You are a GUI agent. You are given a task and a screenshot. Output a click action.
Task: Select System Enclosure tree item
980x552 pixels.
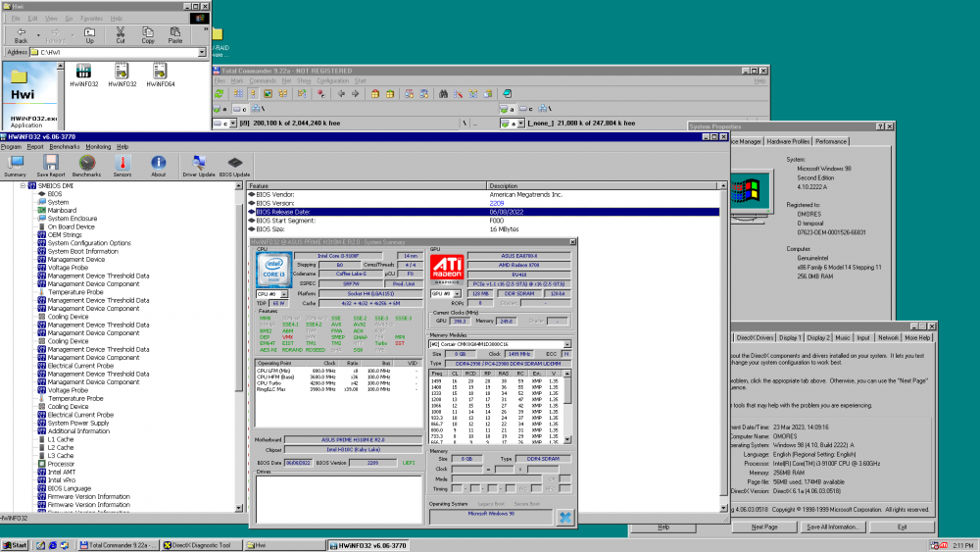tap(72, 219)
